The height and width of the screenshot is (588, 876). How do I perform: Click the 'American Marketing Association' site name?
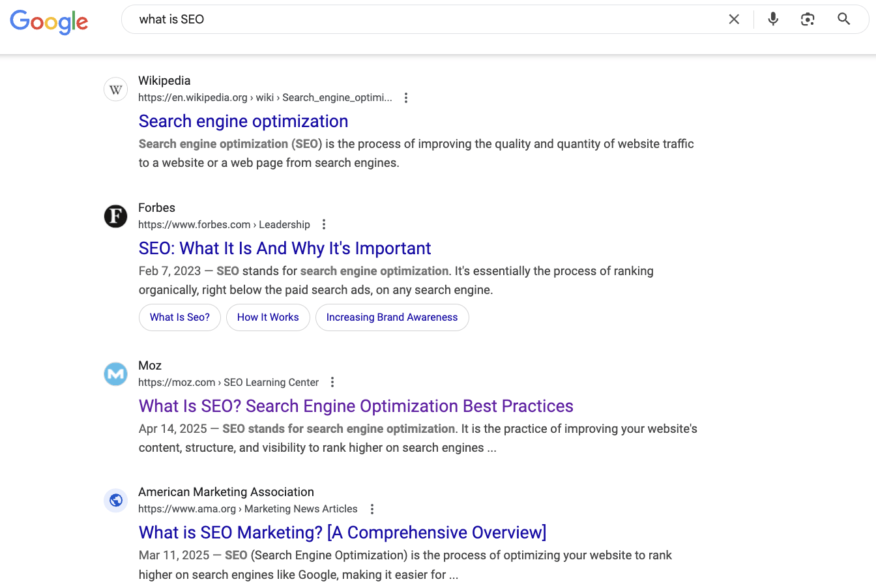tap(226, 492)
